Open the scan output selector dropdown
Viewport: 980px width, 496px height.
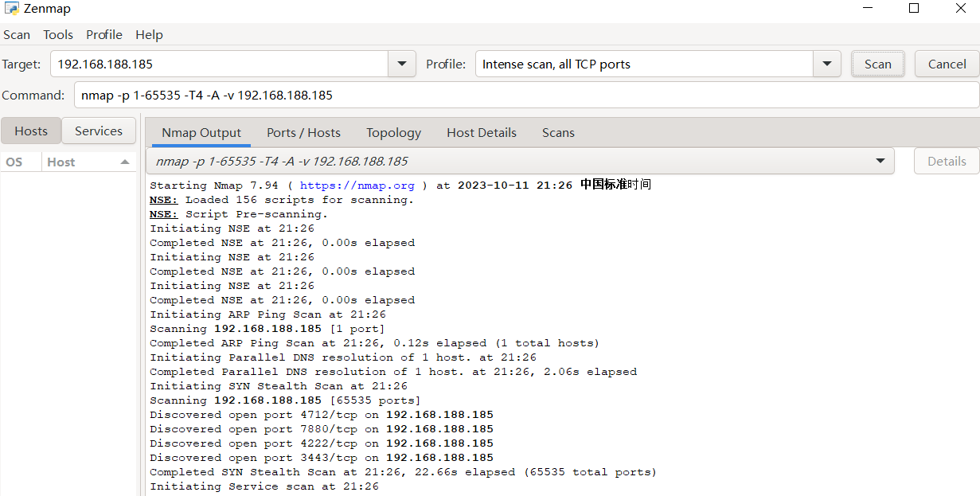(x=520, y=161)
